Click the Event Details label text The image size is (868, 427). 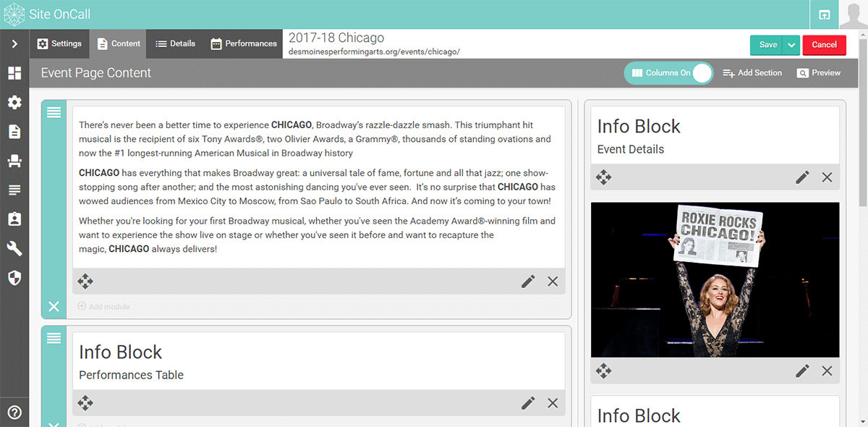click(x=631, y=149)
